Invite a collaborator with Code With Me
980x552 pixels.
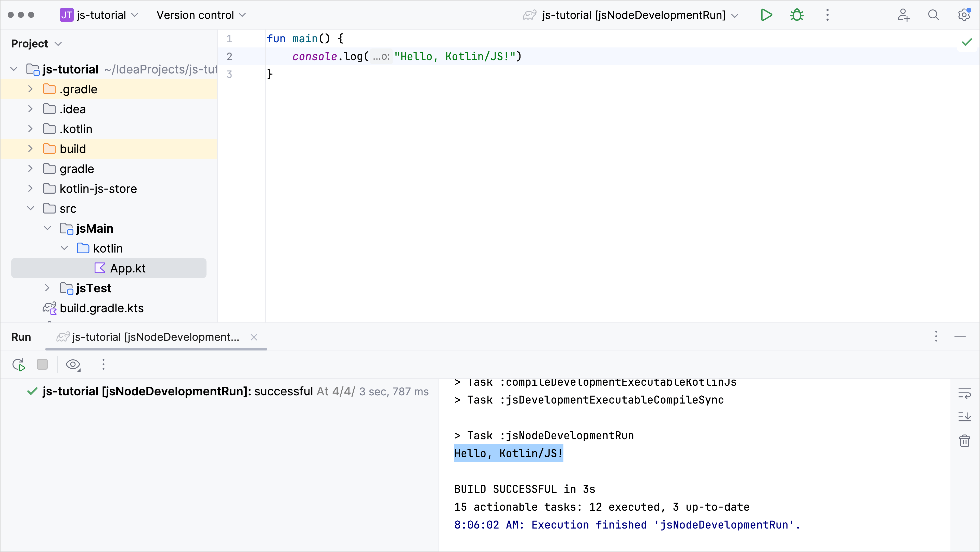coord(903,15)
